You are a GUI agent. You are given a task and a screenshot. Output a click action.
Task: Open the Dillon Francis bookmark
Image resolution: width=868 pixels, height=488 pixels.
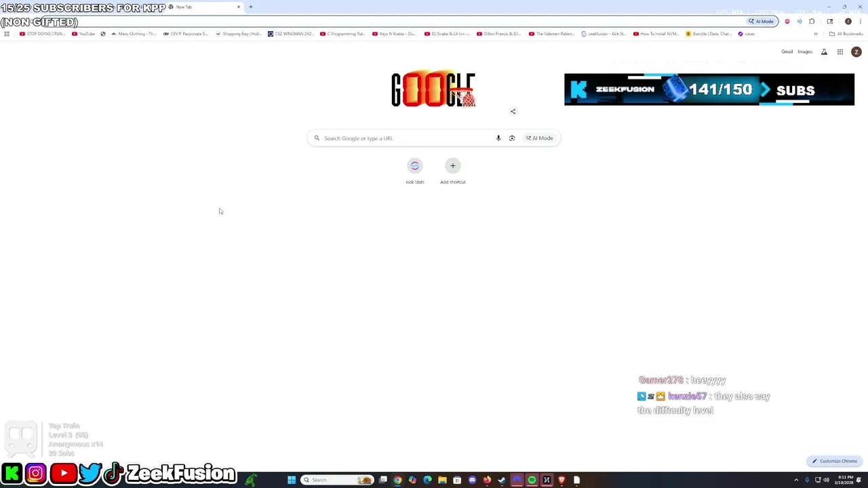click(x=499, y=34)
